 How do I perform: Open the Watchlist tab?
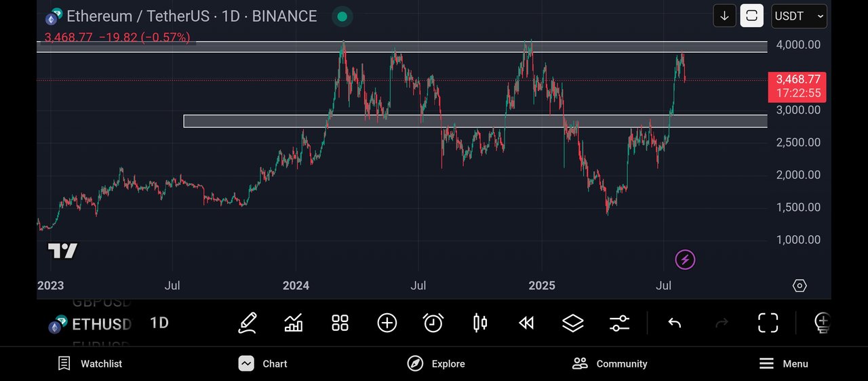(90, 364)
